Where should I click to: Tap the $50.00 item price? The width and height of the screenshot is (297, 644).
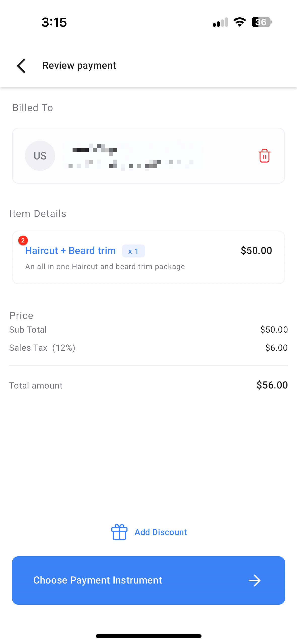tap(256, 250)
